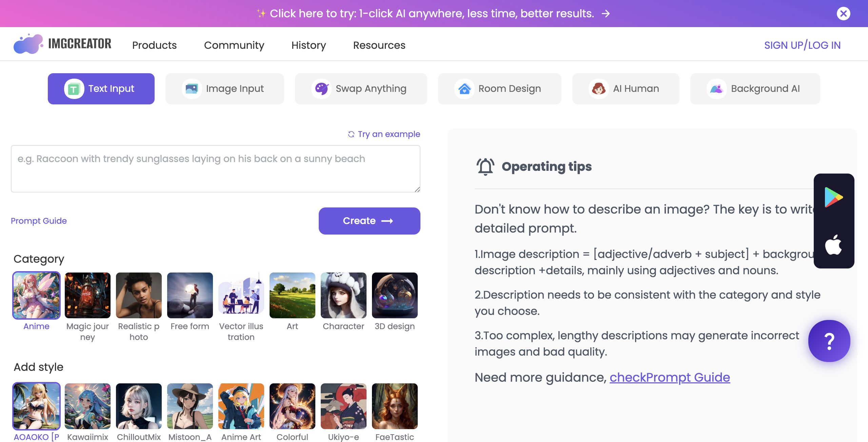This screenshot has height=442, width=868.
Task: Click the Google Play store icon
Action: 833,197
